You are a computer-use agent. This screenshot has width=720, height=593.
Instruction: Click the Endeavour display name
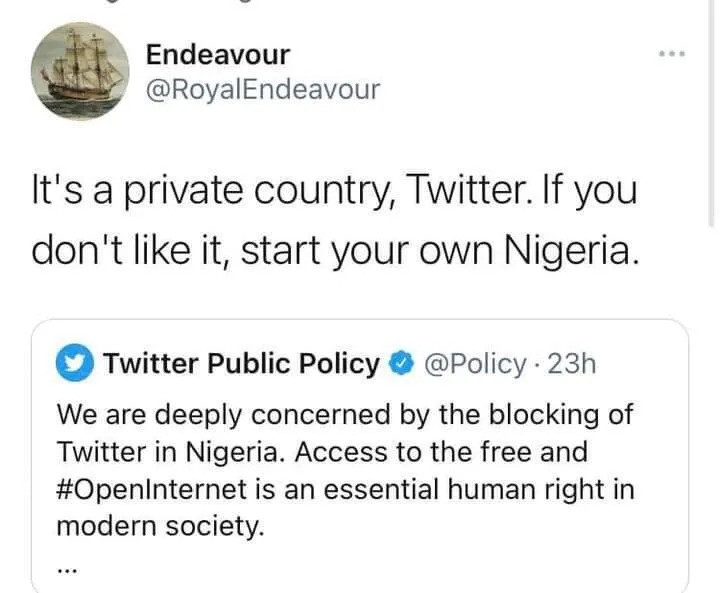point(217,53)
